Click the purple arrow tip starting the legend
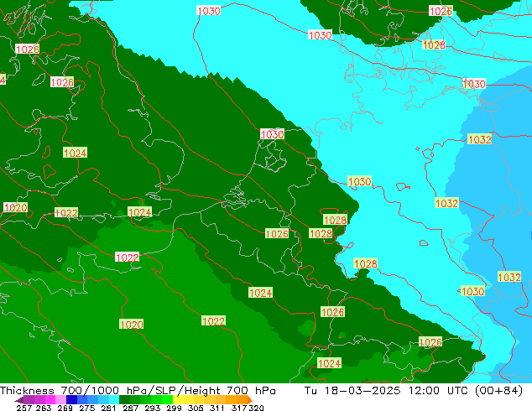This screenshot has height=411, width=532. coord(18,400)
